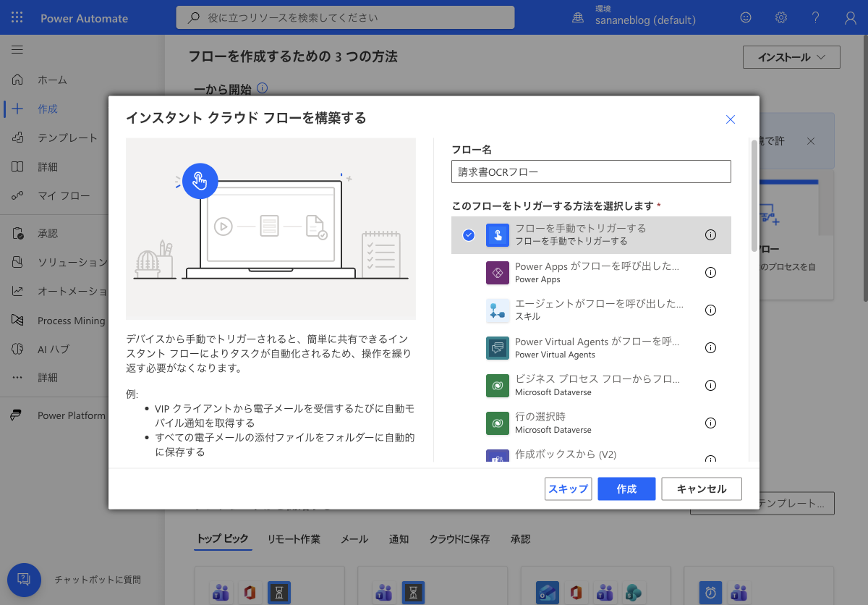This screenshot has height=605, width=868.
Task: Click the dialog trigger list scrollbar
Action: coord(754,195)
